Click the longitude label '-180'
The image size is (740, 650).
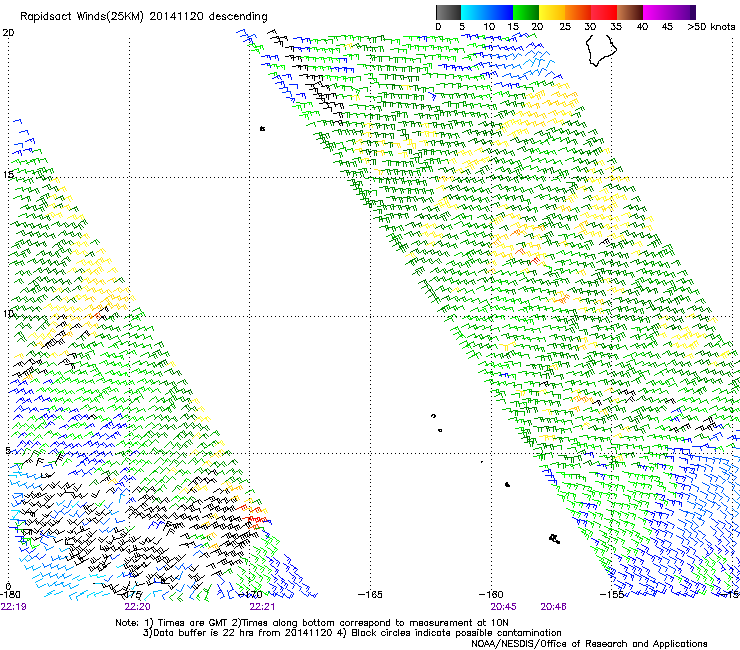click(x=10, y=595)
